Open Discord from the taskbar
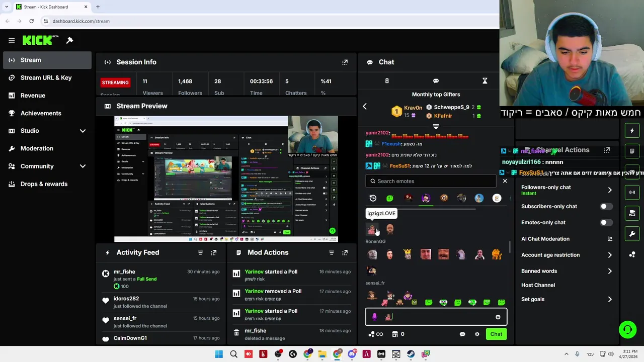Viewport: 644px width, 362px height. tap(352, 354)
